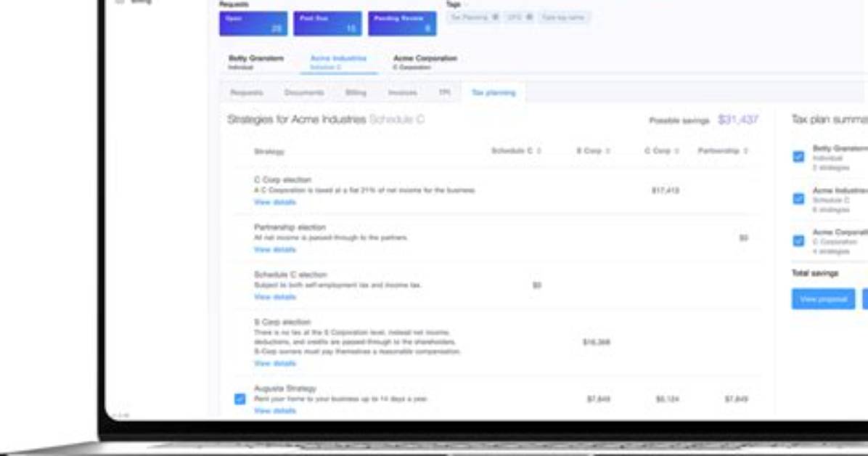Go to the Requests tab
Screen dimensions: 868x456
pyautogui.click(x=246, y=92)
